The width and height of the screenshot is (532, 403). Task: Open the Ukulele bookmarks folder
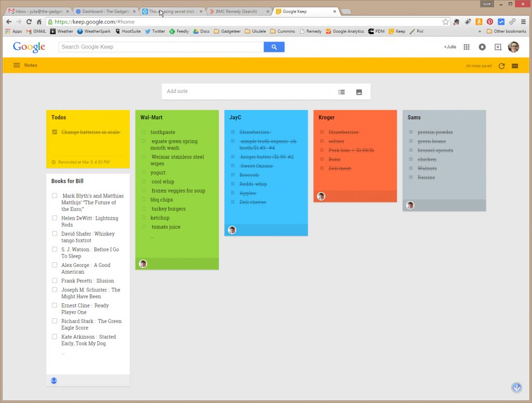256,31
